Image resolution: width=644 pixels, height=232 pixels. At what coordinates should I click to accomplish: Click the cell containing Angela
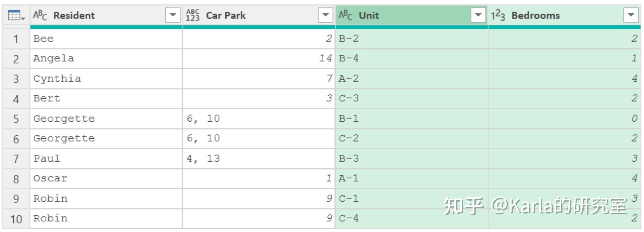coord(106,59)
